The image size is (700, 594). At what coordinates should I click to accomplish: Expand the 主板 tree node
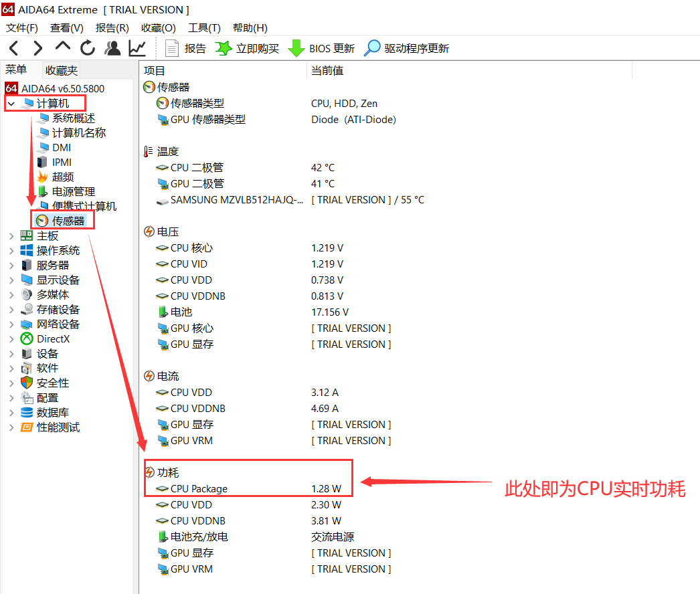[x=11, y=235]
